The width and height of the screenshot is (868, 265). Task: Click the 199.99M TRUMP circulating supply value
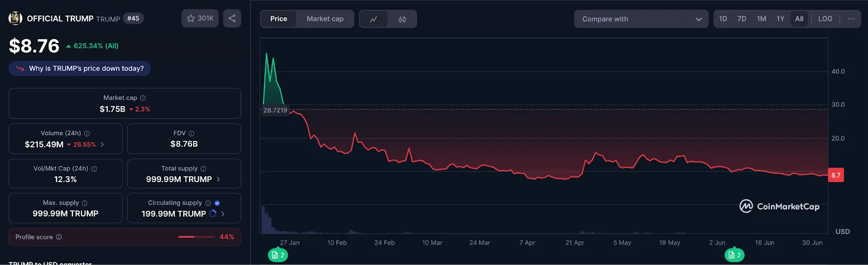point(174,214)
